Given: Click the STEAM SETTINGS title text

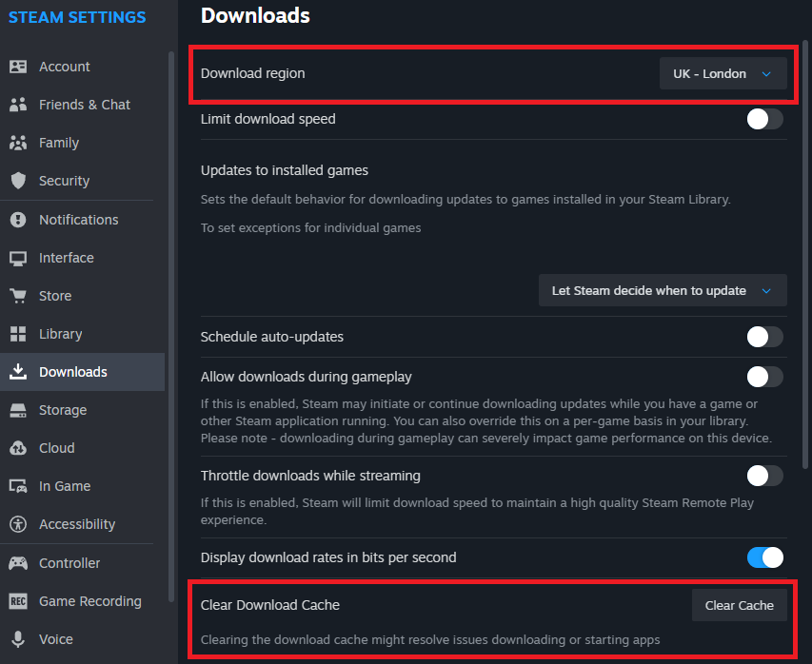Looking at the screenshot, I should coord(77,17).
